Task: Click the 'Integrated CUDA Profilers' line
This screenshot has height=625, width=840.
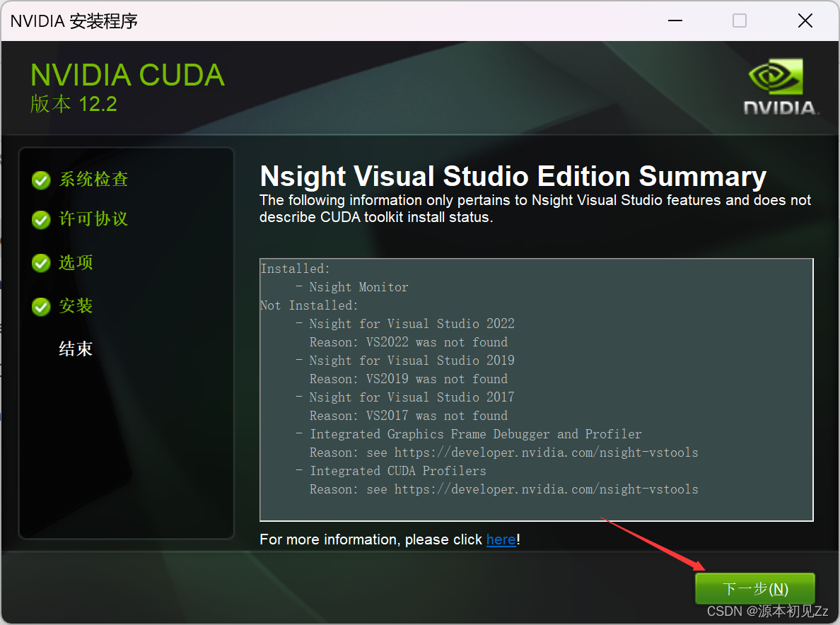Action: coord(397,471)
